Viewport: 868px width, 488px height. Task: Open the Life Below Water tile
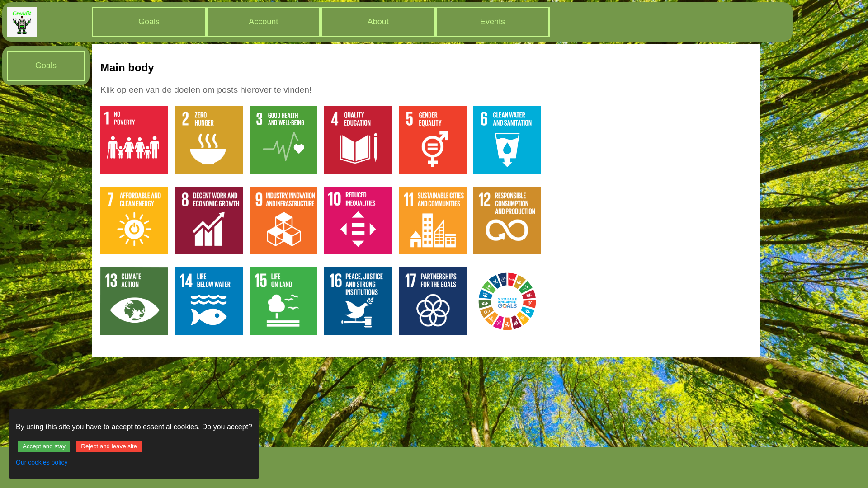pos(209,301)
